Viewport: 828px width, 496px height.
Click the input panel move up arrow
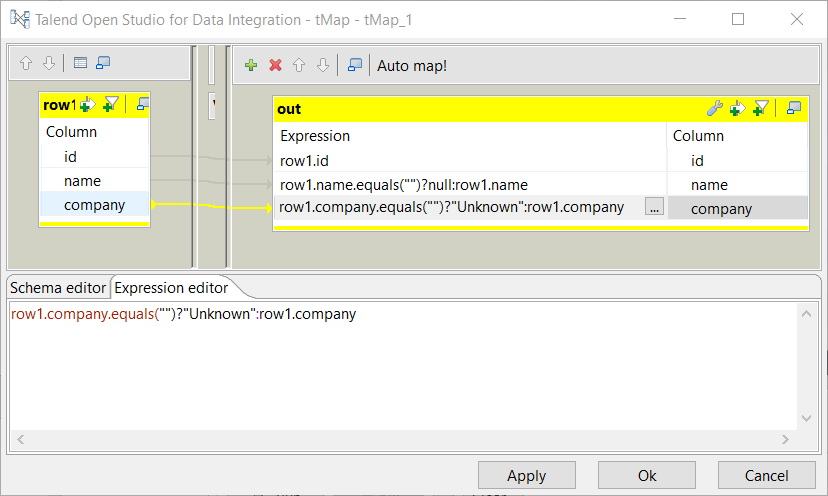pos(26,63)
